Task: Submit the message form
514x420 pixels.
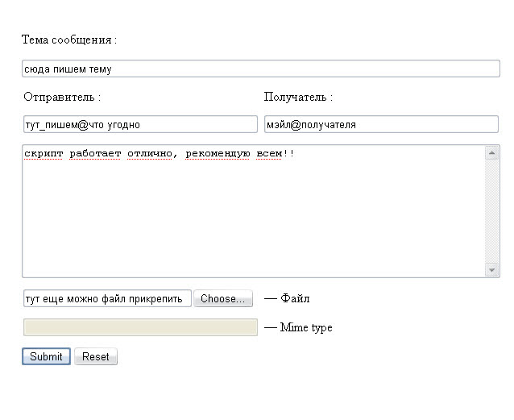Action: click(46, 356)
